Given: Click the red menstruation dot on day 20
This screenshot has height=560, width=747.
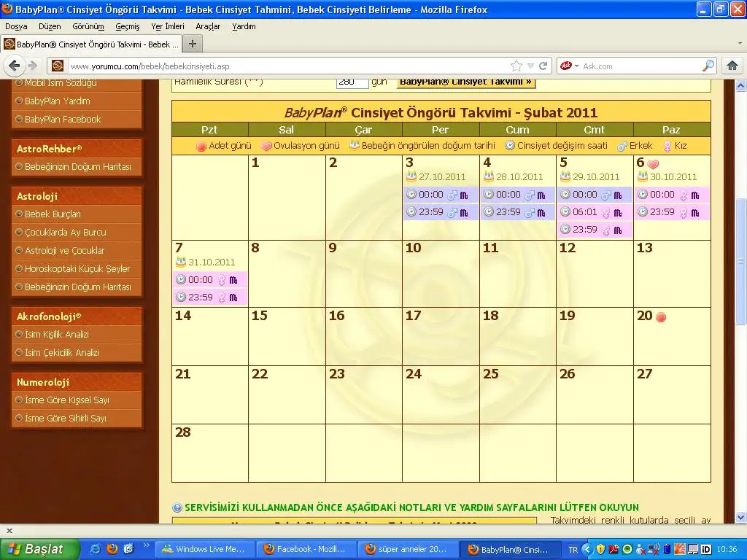Looking at the screenshot, I should pyautogui.click(x=661, y=317).
